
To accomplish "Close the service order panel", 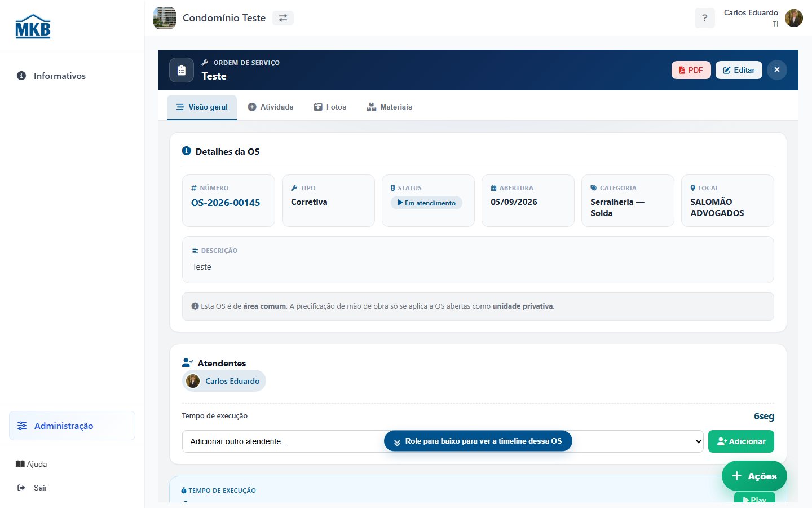I will 777,70.
